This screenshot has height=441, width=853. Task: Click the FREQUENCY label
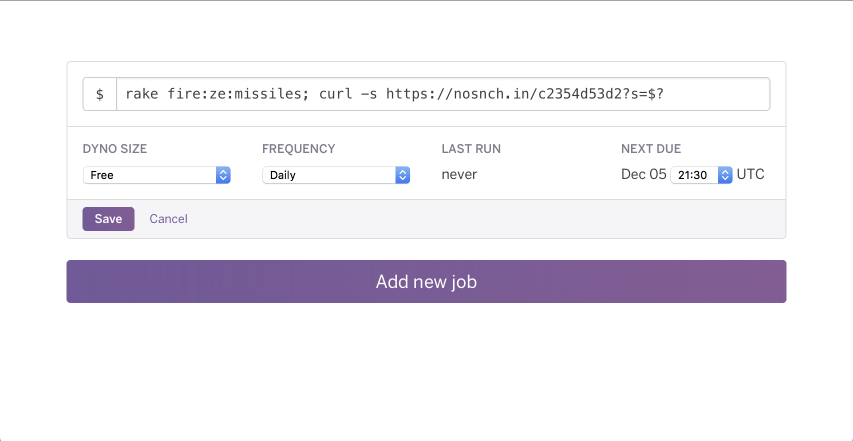point(299,149)
